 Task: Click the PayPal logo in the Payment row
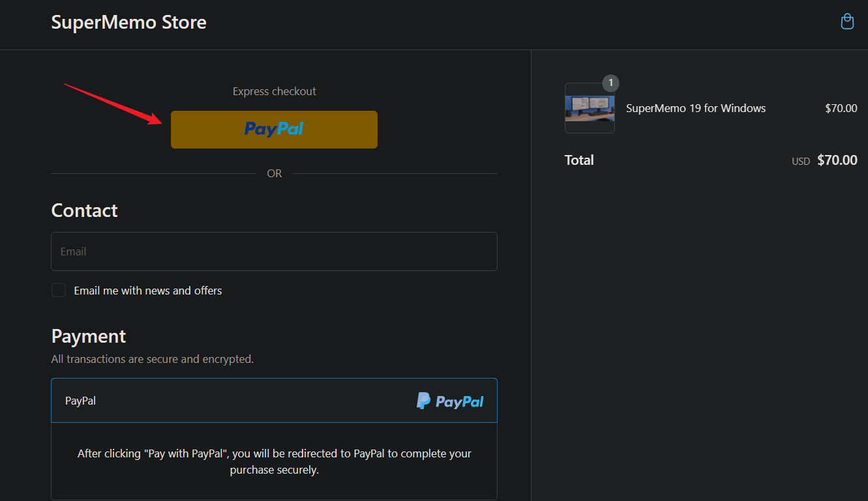click(x=450, y=401)
